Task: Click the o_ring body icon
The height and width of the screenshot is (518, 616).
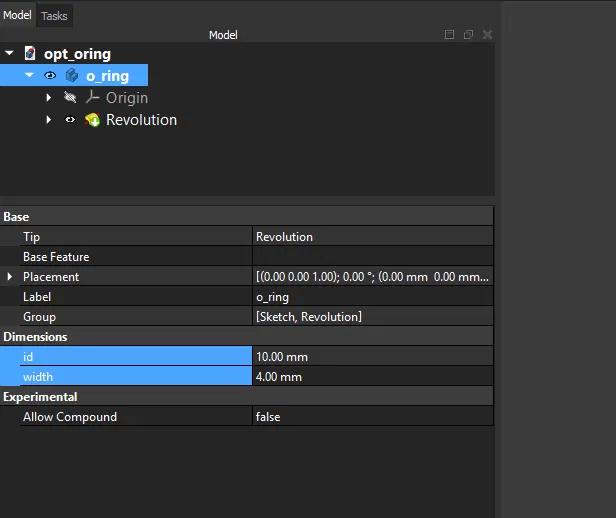Action: 72,76
